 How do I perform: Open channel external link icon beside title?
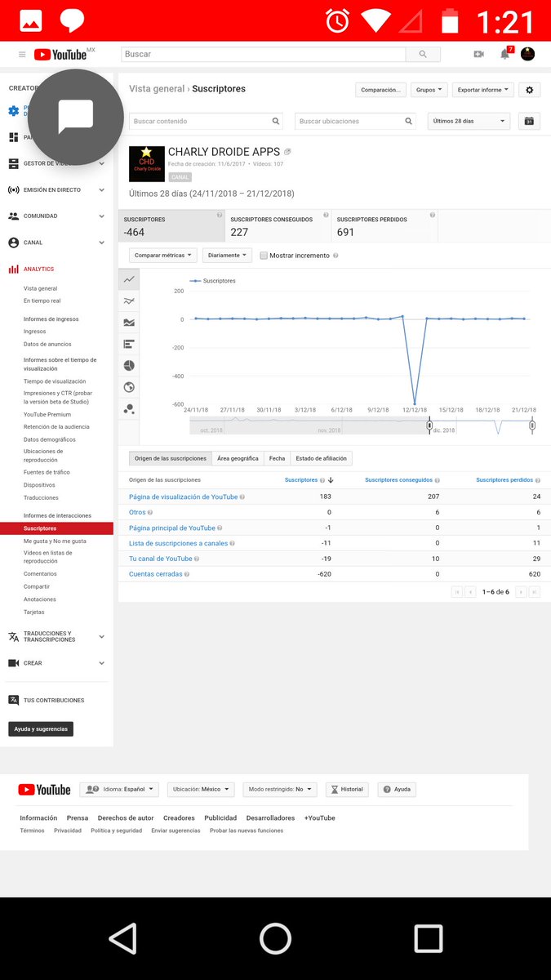coord(287,152)
